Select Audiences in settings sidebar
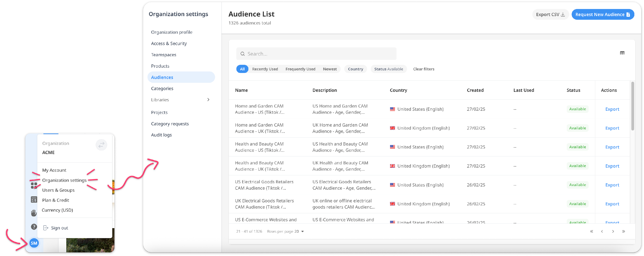The height and width of the screenshot is (256, 644). (181, 77)
